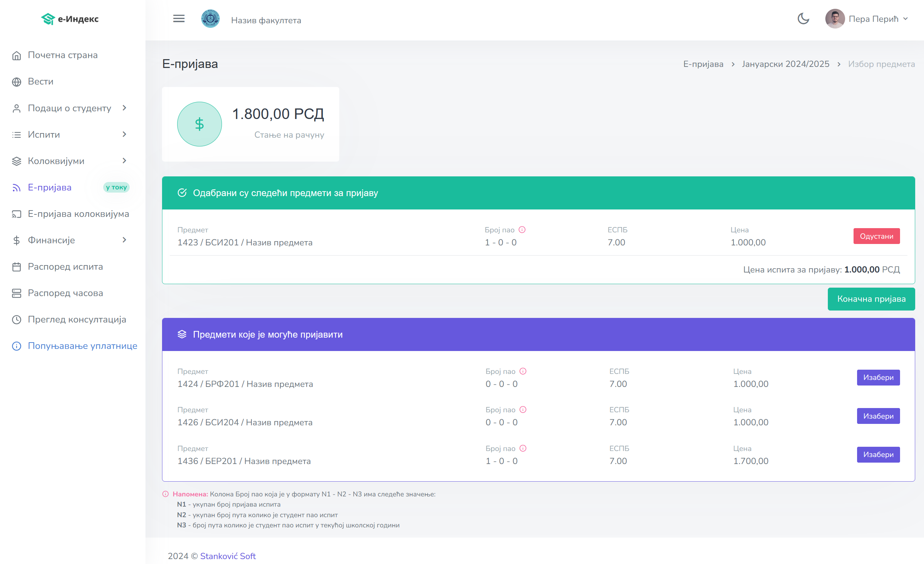Viewport: 924px width, 564px height.
Task: Toggle dark mode with the moon icon
Action: click(803, 18)
